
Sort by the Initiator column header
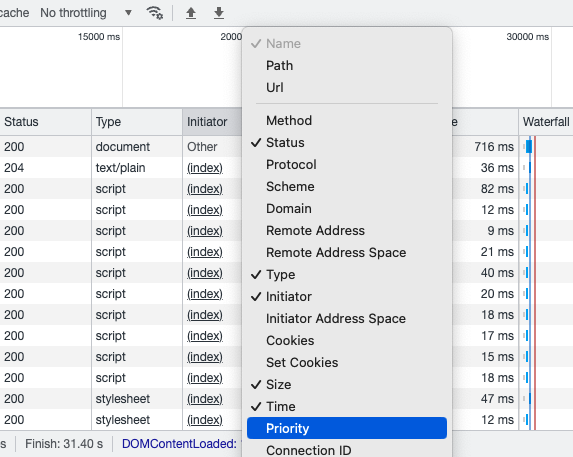click(x=212, y=122)
